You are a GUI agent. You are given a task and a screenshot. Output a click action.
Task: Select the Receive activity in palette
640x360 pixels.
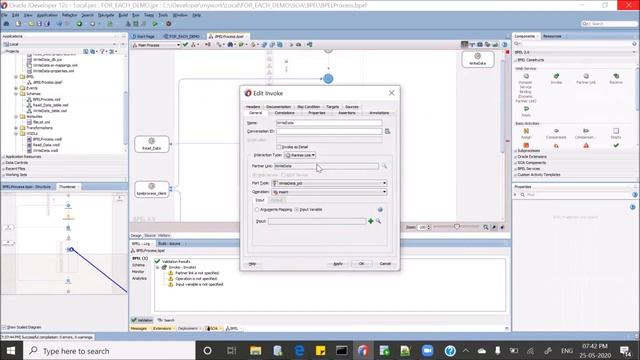[x=616, y=79]
